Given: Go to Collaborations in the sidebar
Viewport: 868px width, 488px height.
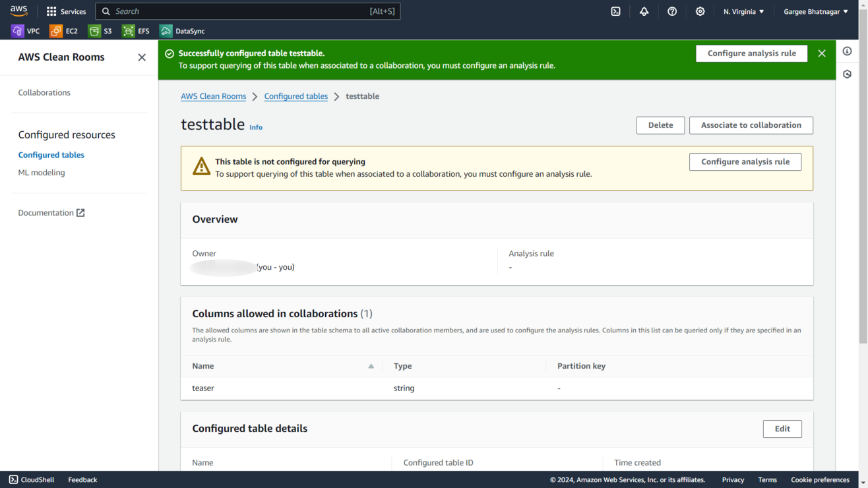Looking at the screenshot, I should [x=44, y=92].
